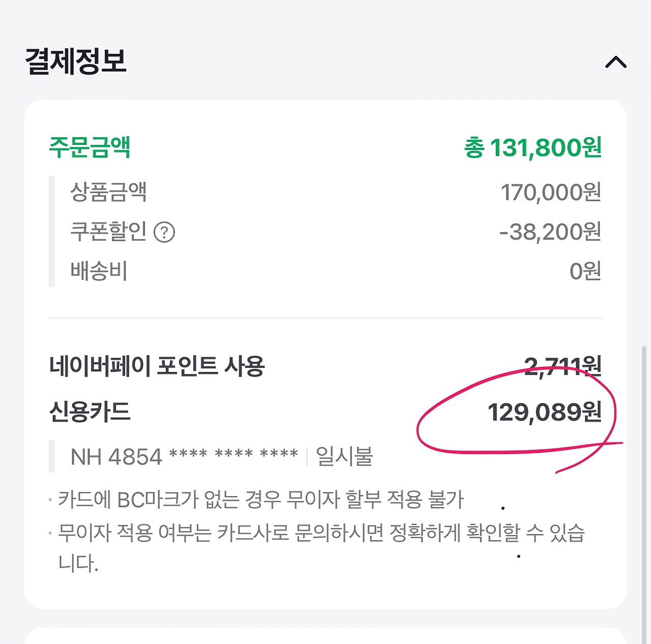Click the 쿠폰할인 label text
This screenshot has height=644, width=651.
click(108, 232)
